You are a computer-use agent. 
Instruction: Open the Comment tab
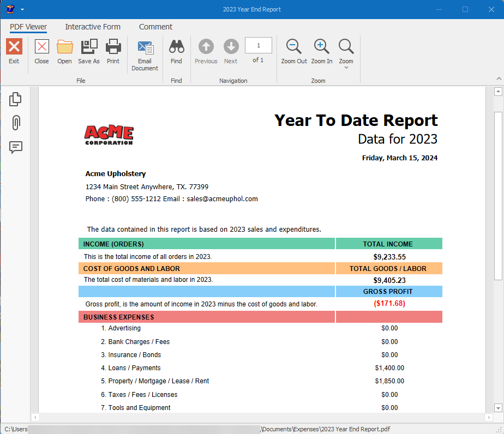[155, 27]
